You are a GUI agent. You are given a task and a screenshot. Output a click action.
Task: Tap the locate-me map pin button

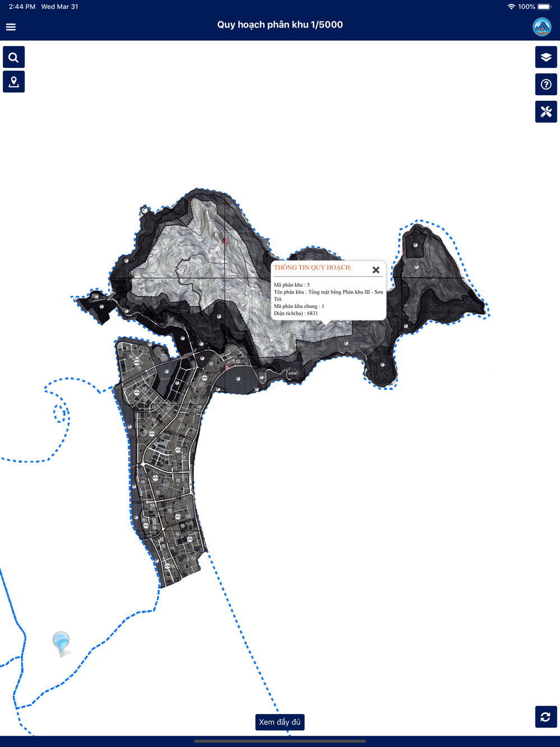13,82
